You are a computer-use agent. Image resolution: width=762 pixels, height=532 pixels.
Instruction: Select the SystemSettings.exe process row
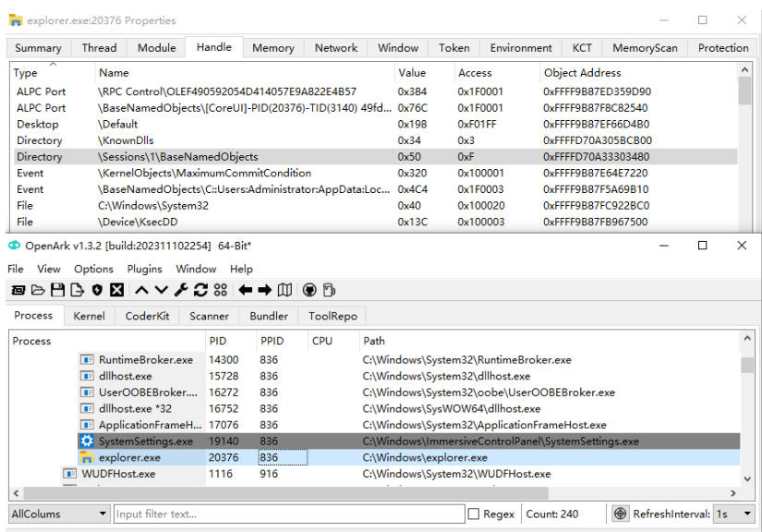tap(146, 441)
